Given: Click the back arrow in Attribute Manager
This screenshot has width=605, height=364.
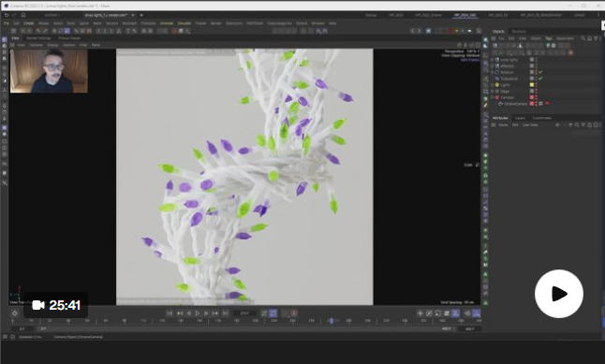Looking at the screenshot, I should (557, 125).
